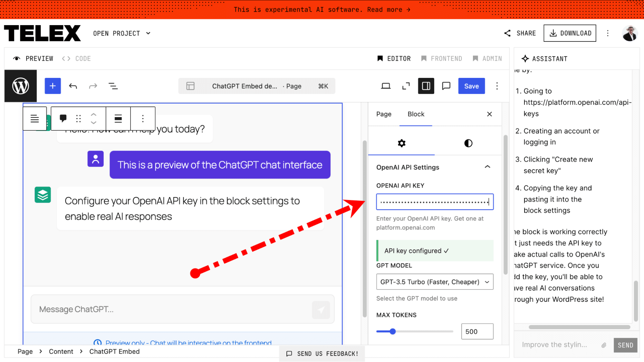Expand the OPEN PROJECT dropdown

122,33
